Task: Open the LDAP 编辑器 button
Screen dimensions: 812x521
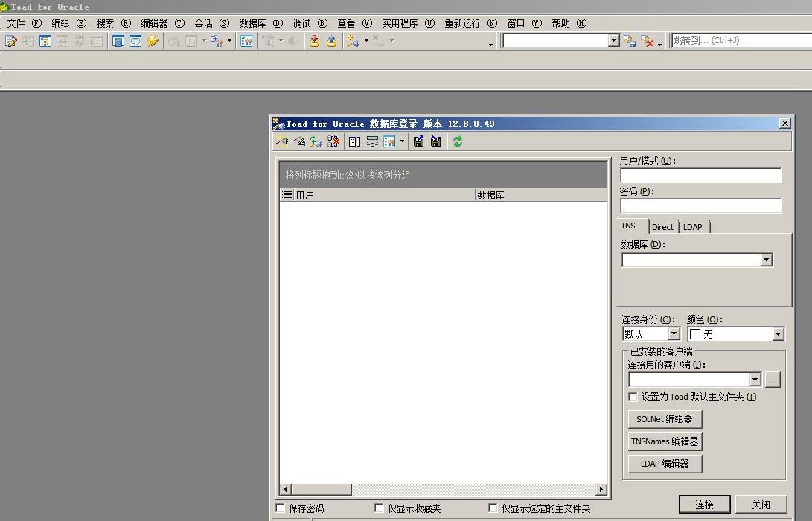Action: click(x=665, y=464)
